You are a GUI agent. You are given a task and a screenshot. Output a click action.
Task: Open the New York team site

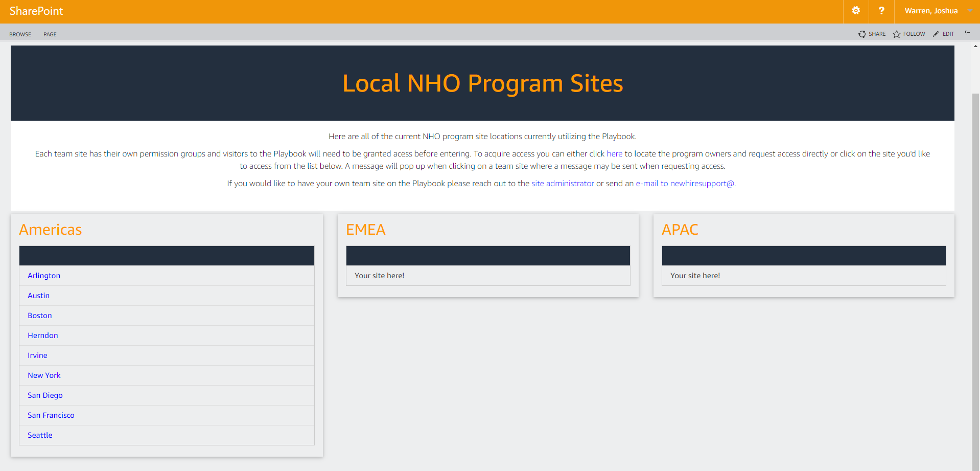click(44, 375)
